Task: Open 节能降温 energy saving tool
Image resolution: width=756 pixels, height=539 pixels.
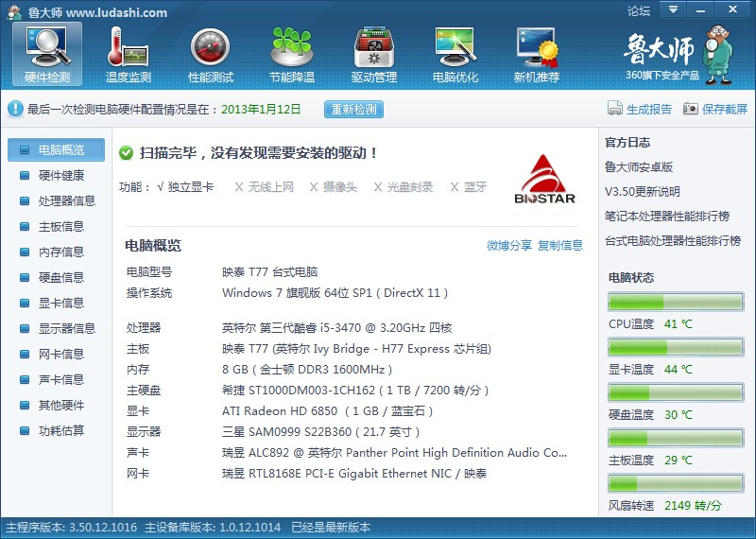Action: [x=292, y=55]
